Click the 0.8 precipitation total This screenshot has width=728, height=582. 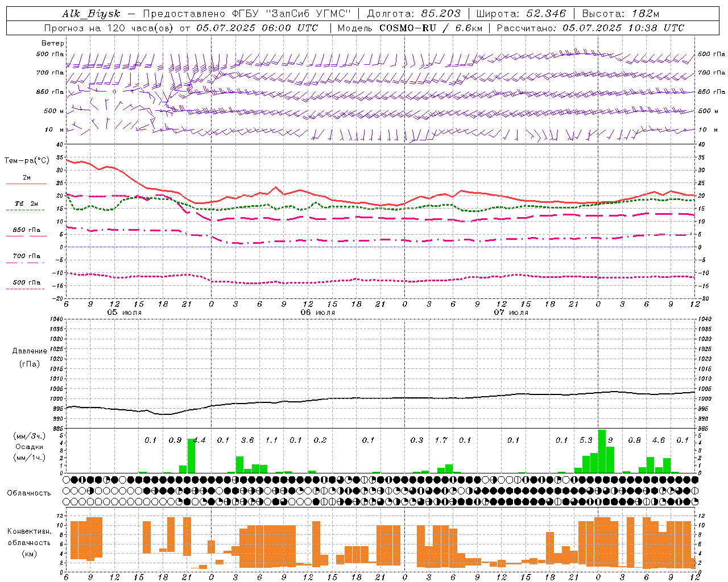(634, 440)
